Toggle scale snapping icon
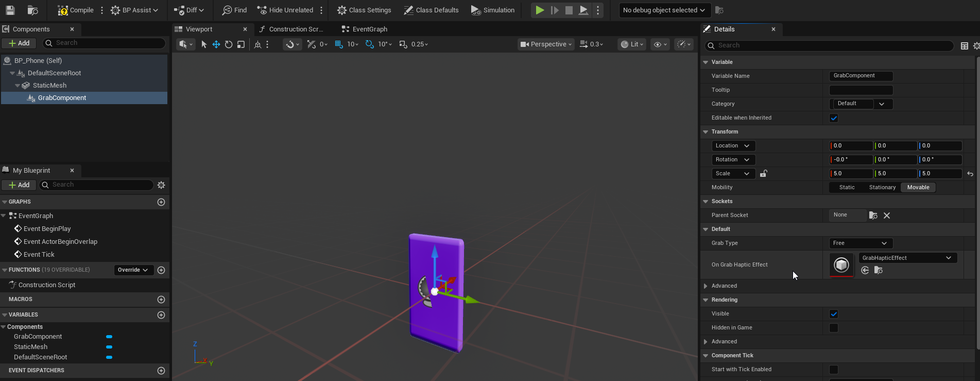Image resolution: width=980 pixels, height=381 pixels. (403, 44)
